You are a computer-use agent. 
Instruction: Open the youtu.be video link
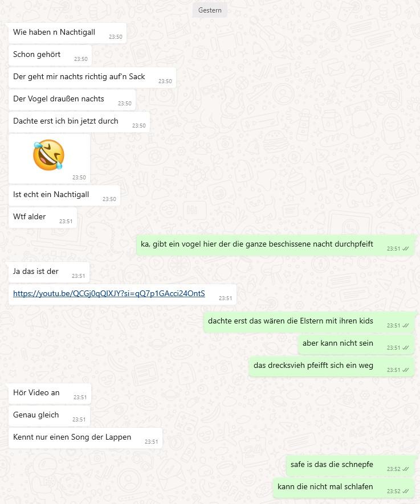pos(109,293)
